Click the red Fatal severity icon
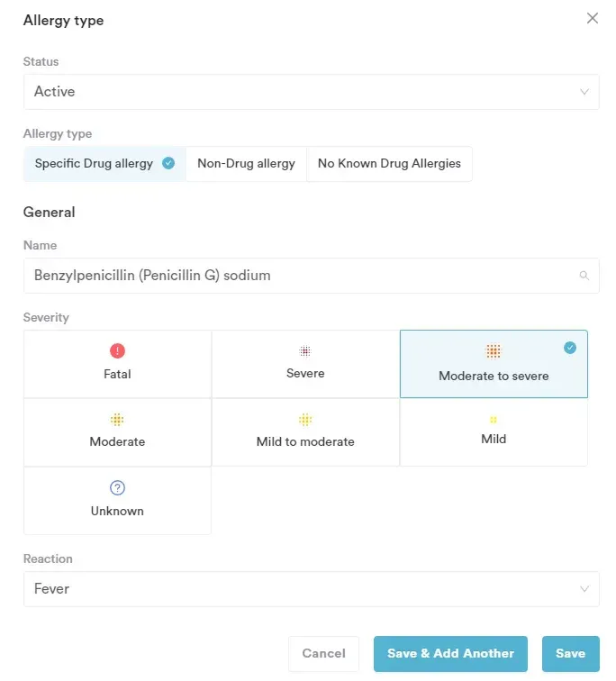This screenshot has width=616, height=681. [117, 351]
